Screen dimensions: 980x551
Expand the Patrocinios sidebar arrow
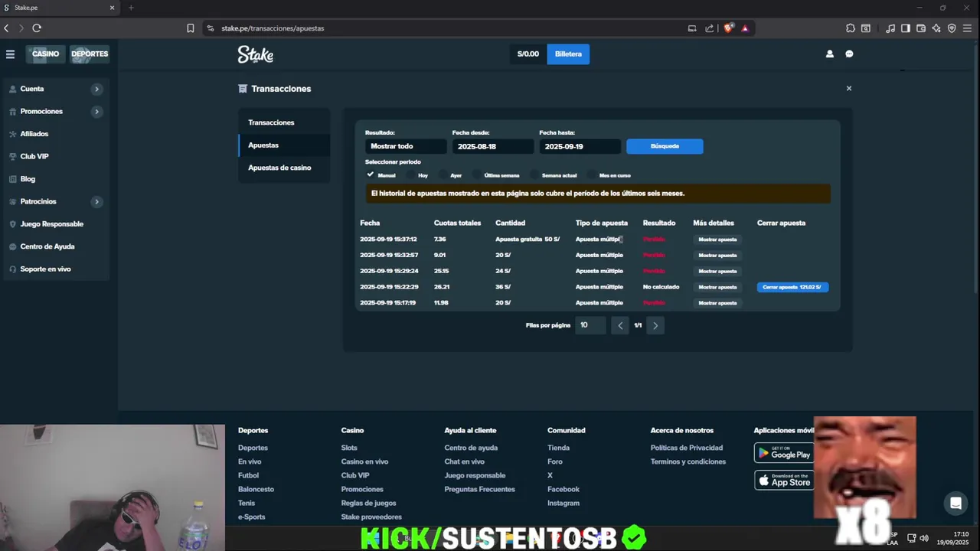[96, 201]
